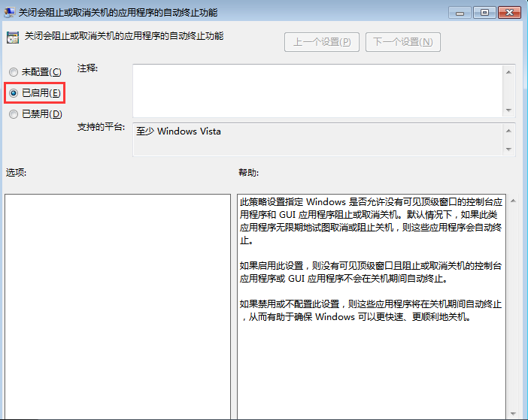Select the 未配置(C) radio option
Viewport: 528px width, 420px height.
14,72
